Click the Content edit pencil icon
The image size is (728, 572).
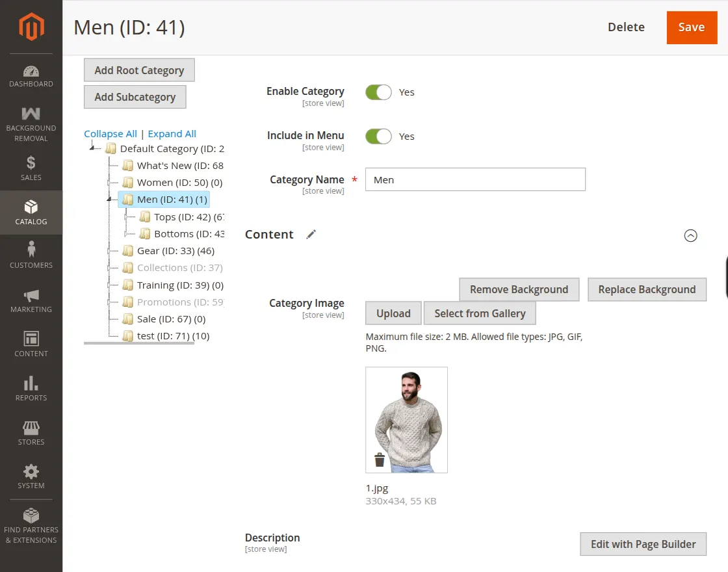click(311, 234)
